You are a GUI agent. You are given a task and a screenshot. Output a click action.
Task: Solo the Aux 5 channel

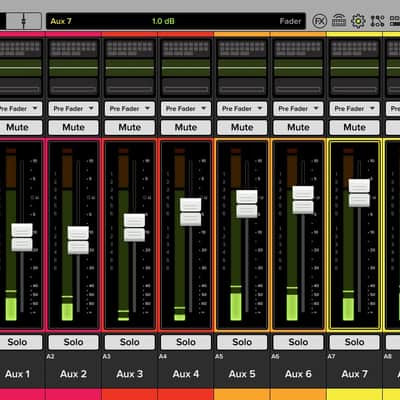[x=242, y=342]
